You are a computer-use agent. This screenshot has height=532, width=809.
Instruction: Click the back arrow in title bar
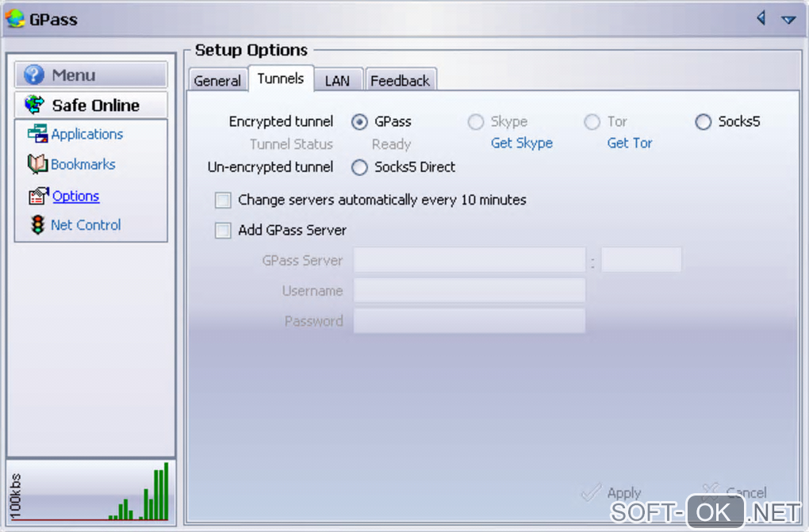tap(761, 18)
